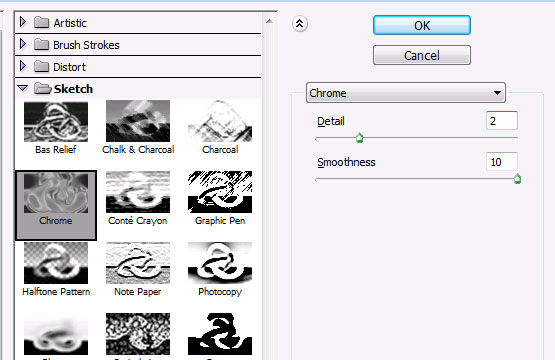Click the Brush Strokes folder icon
This screenshot has width=555, height=360.
click(x=41, y=45)
